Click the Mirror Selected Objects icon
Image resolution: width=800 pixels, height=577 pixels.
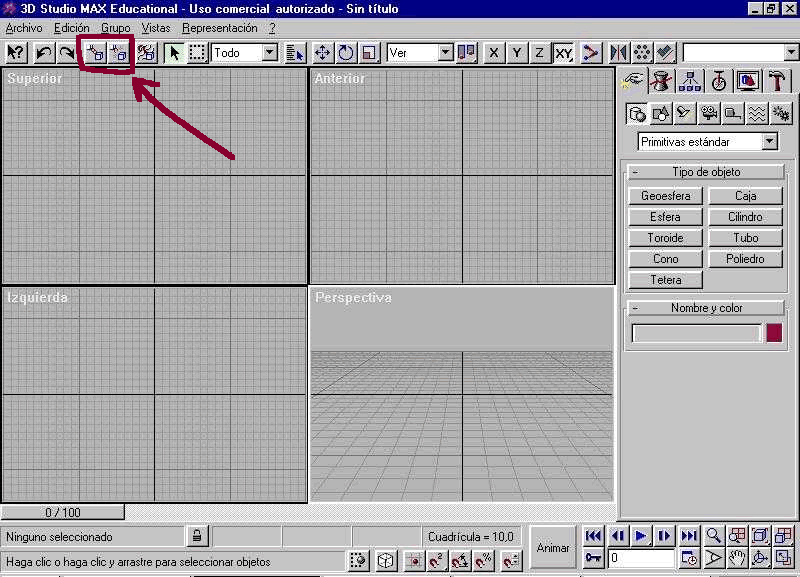[619, 53]
